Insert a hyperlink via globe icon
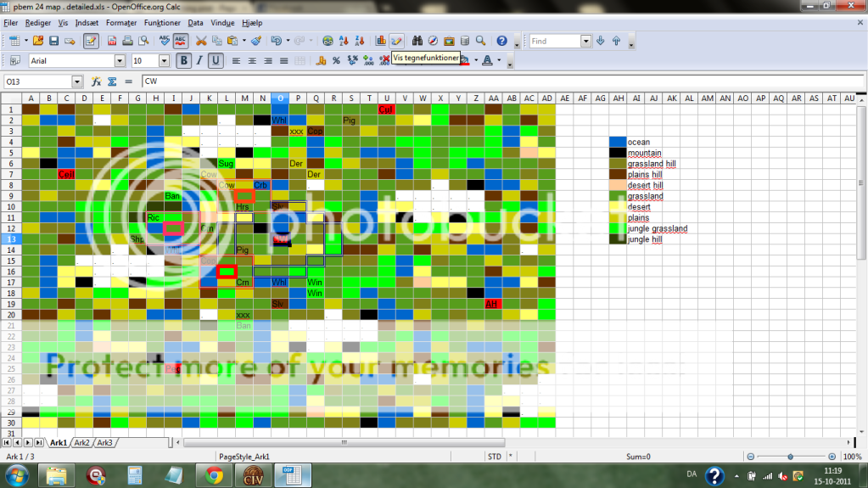 [328, 41]
